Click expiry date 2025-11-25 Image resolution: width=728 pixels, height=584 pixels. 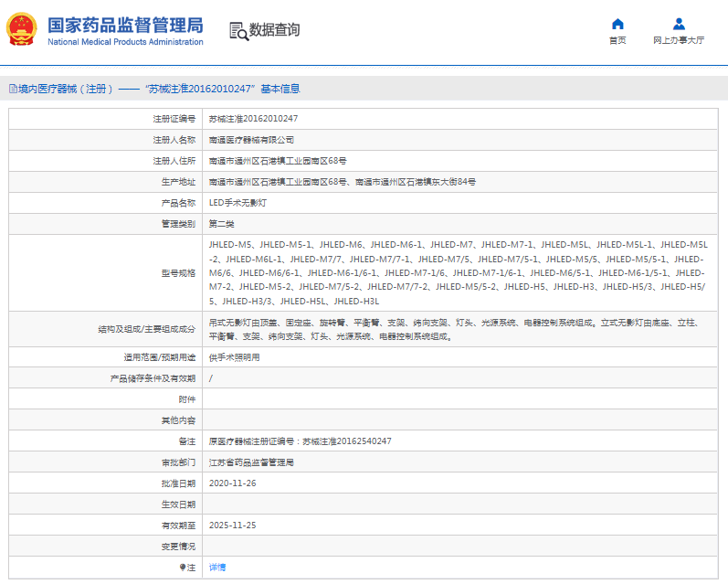pos(233,526)
